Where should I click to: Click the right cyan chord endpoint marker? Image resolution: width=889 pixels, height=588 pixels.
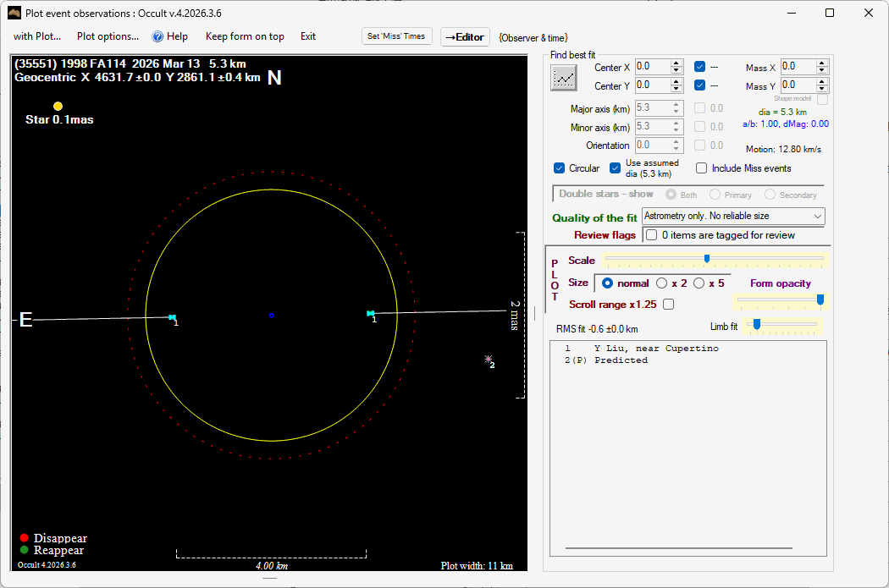coord(370,314)
